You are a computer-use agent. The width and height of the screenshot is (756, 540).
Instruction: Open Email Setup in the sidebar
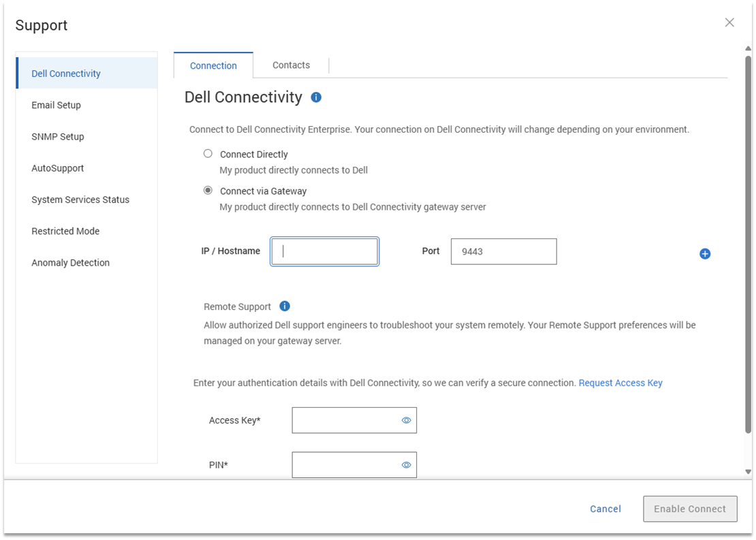click(x=56, y=105)
